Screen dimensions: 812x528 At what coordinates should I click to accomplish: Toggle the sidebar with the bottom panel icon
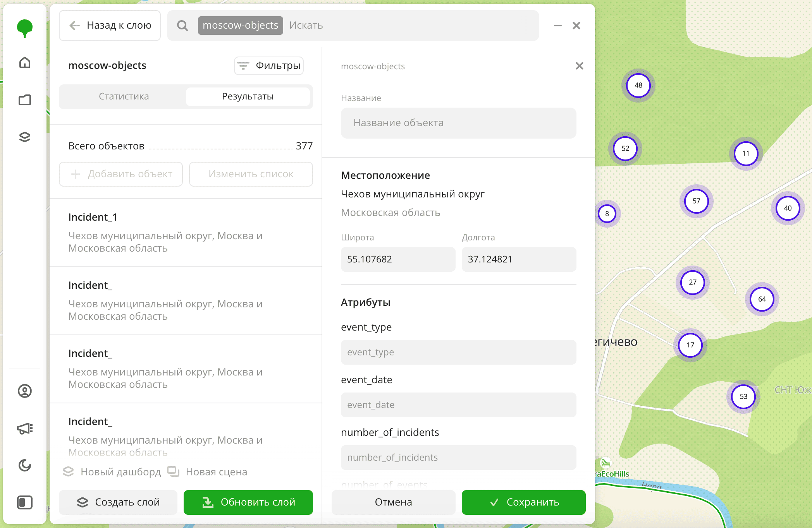(x=25, y=503)
